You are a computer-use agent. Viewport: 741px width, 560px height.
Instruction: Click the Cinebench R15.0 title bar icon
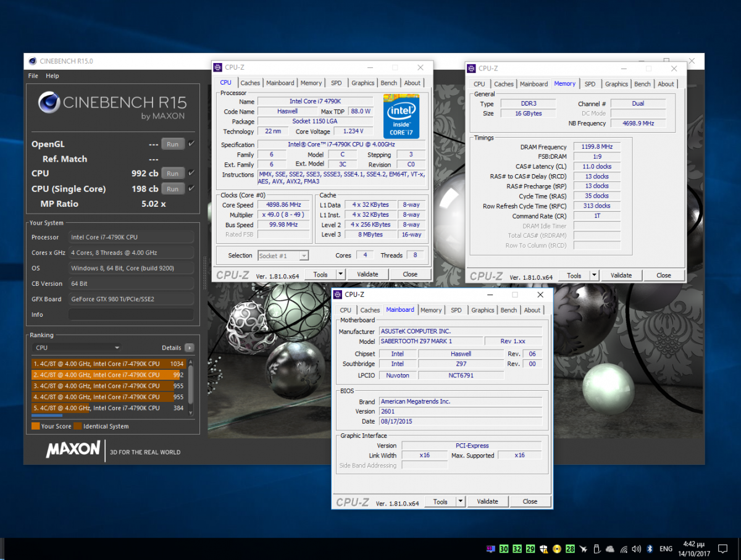coord(33,61)
